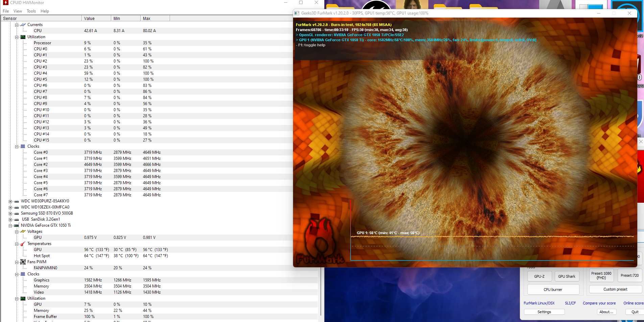Open the File menu in HWMonitor
Viewport: 644px width, 322px height.
[x=6, y=11]
